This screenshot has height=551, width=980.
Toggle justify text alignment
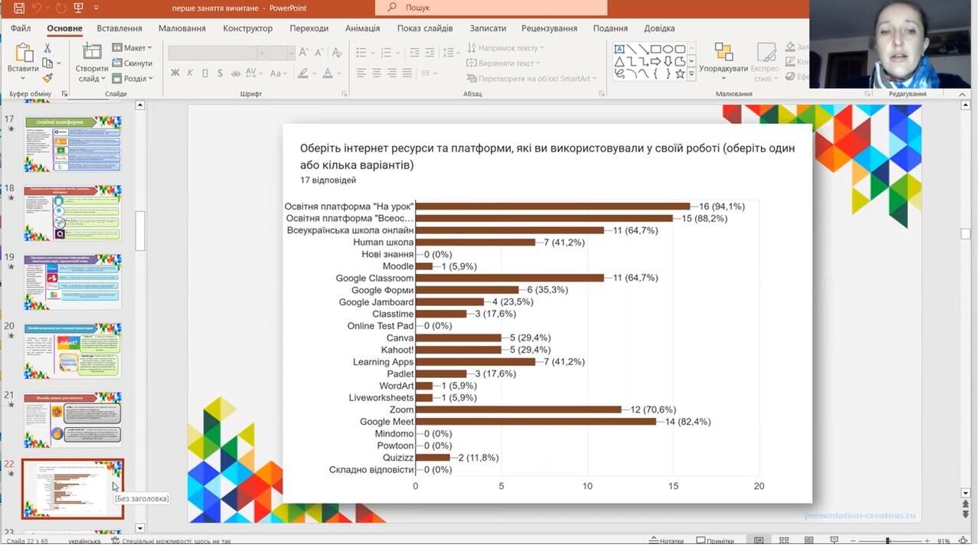click(x=408, y=73)
